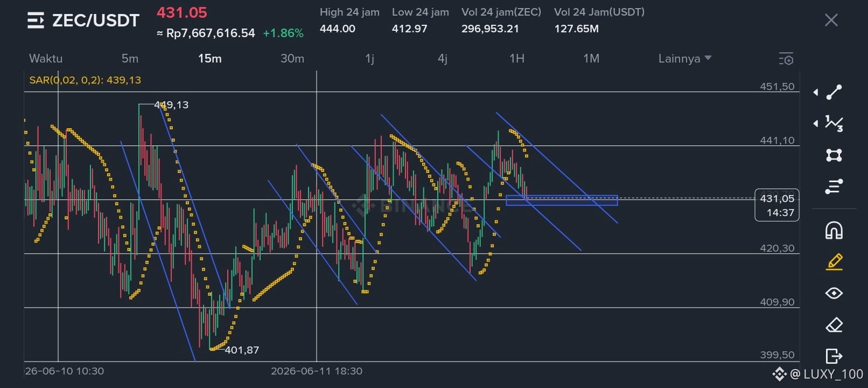Select the blue rectangle drawn near 431
The image size is (868, 388).
click(x=562, y=200)
